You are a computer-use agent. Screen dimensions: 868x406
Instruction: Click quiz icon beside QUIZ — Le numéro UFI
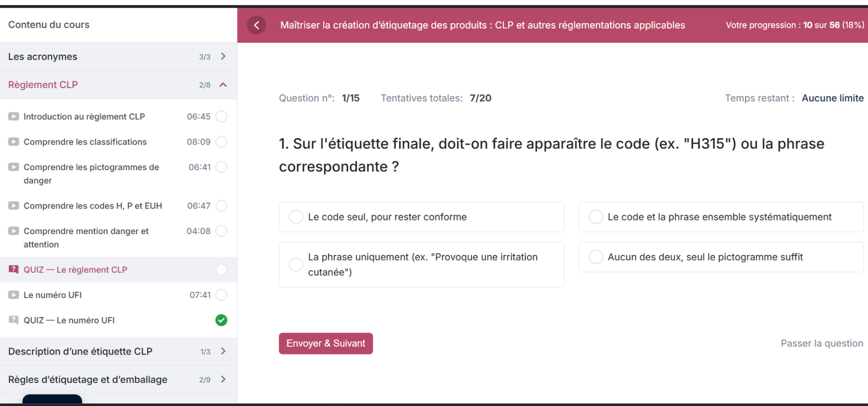click(14, 320)
